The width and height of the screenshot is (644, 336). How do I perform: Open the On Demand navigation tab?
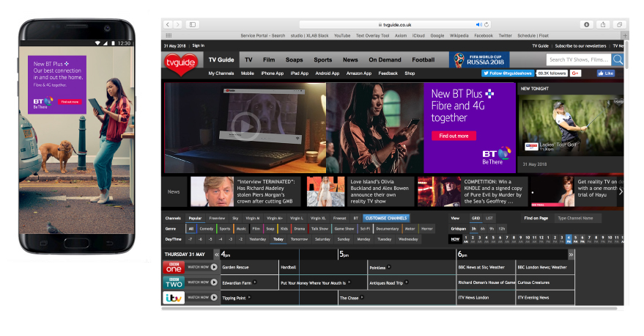(x=385, y=59)
